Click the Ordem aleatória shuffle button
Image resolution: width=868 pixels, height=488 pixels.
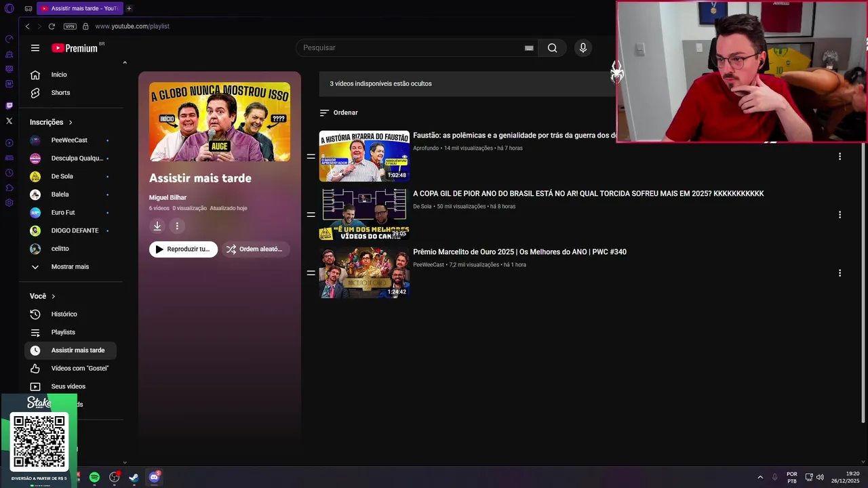[x=255, y=249]
